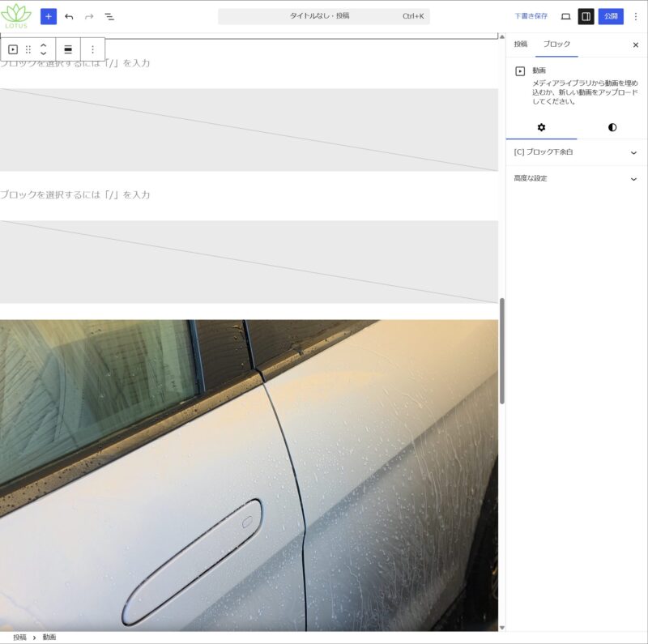Click the 下書き保存 save draft link

531,16
